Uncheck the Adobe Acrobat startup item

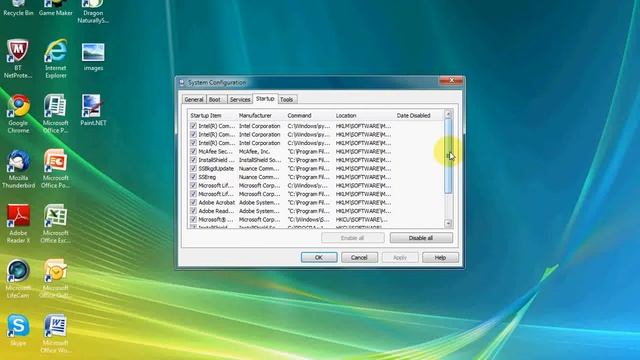click(193, 202)
